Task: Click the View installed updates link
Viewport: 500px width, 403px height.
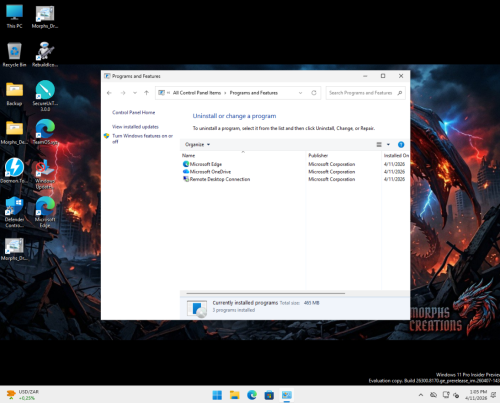Action: (x=135, y=127)
